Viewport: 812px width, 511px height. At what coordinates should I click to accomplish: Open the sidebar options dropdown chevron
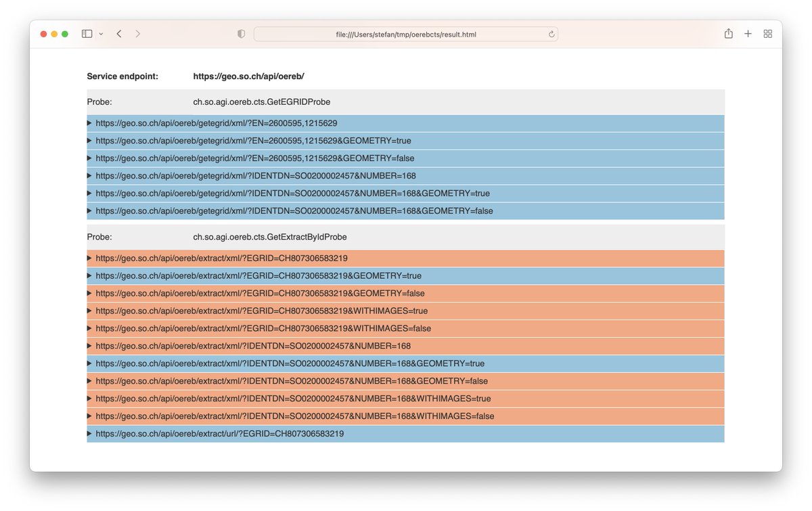pos(101,34)
